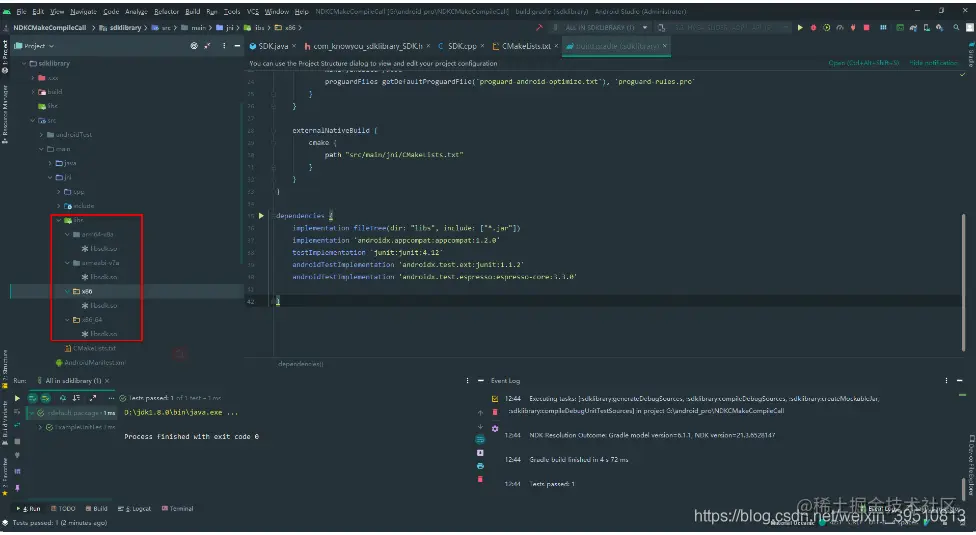
Task: Select the CMakeLists.txt file in tree
Action: (x=90, y=348)
